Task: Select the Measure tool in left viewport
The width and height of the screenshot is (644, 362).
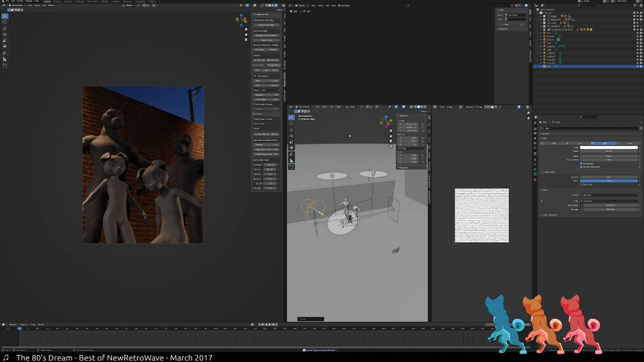Action: click(5, 59)
